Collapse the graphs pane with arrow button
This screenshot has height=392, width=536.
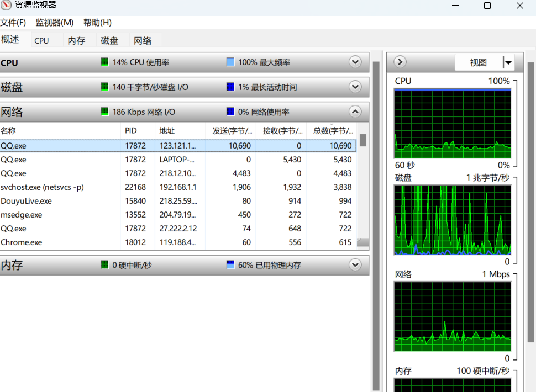pyautogui.click(x=400, y=62)
